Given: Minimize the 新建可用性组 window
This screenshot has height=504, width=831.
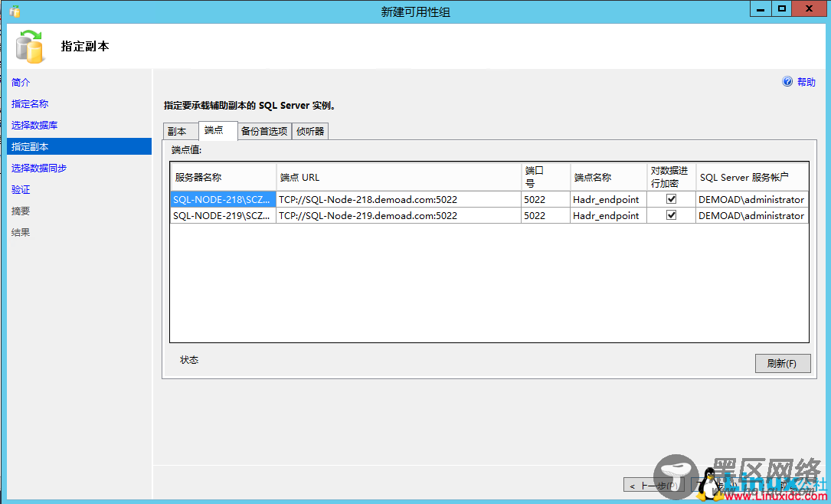Looking at the screenshot, I should (761, 8).
